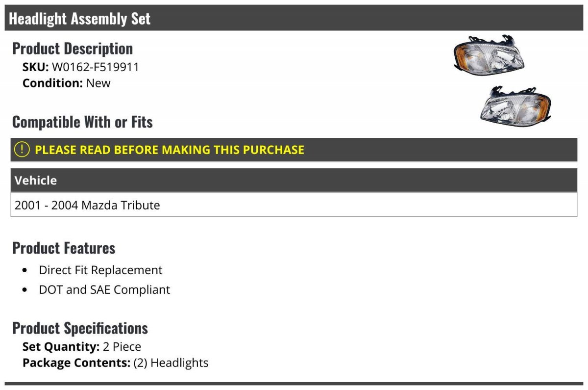Open the upper headlight product image
Image resolution: width=588 pixels, height=390 pixels.
(x=489, y=56)
